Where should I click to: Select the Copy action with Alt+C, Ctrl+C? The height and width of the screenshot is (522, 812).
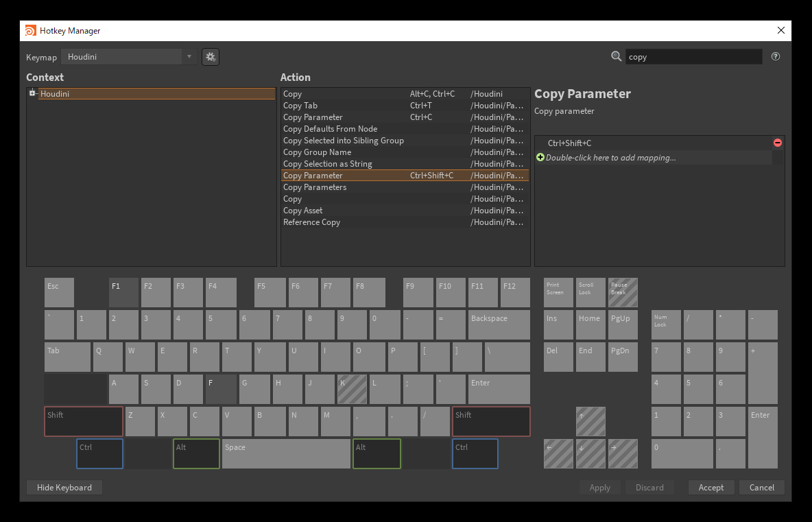(405, 94)
